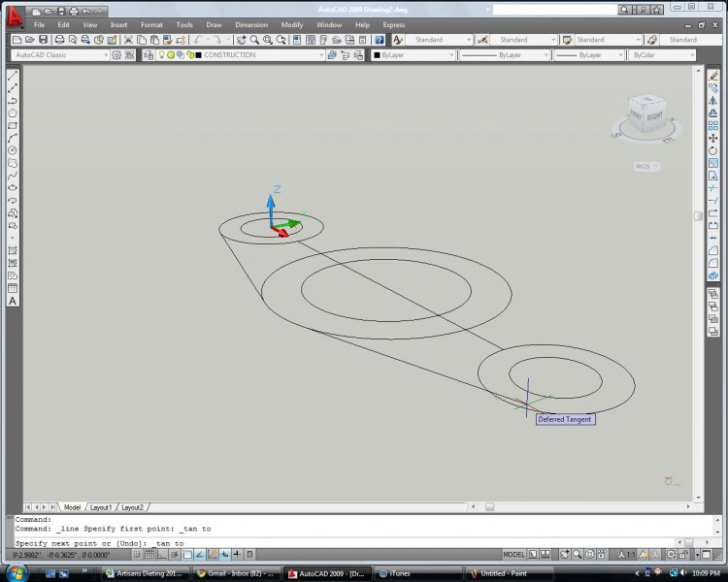
Task: Open the ByLayer color control dropdown
Action: [x=412, y=55]
